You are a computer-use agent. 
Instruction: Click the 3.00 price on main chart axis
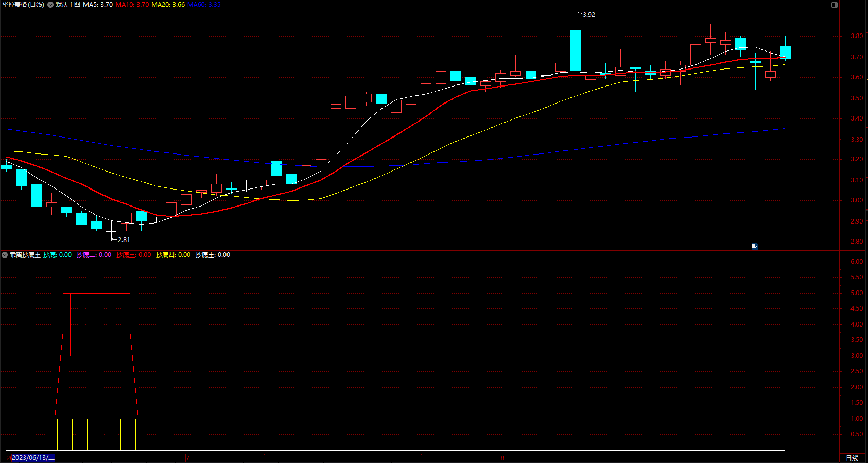857,200
